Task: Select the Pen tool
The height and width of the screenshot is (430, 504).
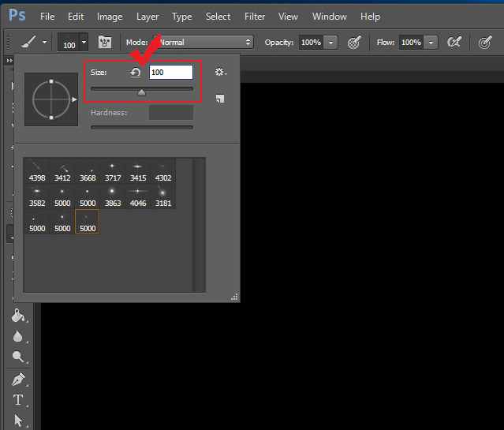Action: tap(18, 380)
